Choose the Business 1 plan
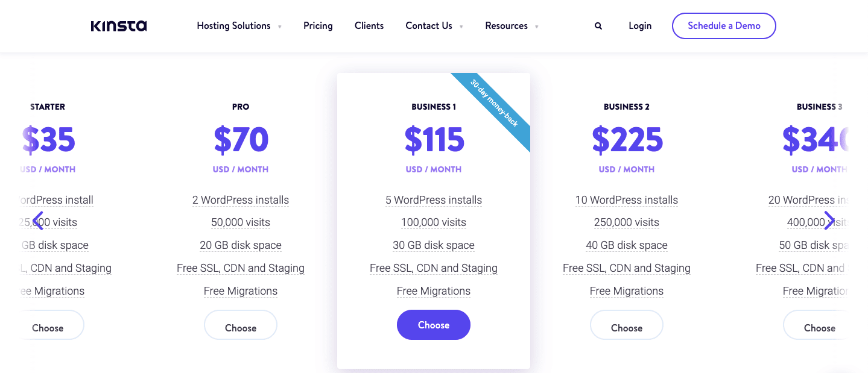The height and width of the screenshot is (373, 868). 433,324
